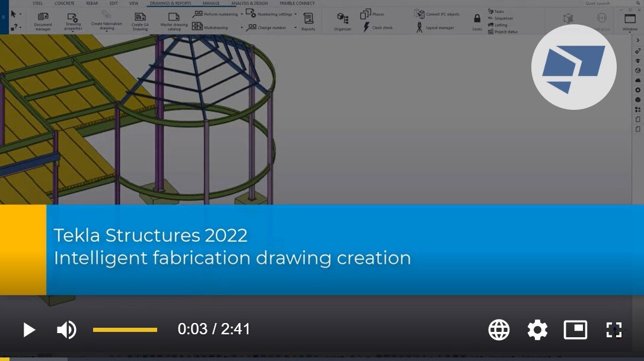
Task: Open the ANALYSIS & DESIGN tab
Action: (249, 4)
